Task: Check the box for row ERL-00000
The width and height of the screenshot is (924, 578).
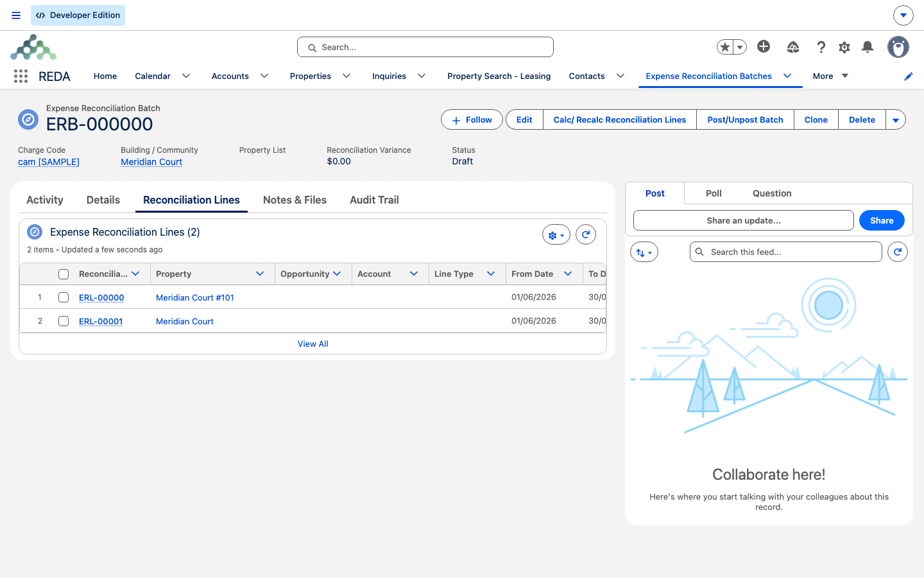Action: tap(64, 297)
